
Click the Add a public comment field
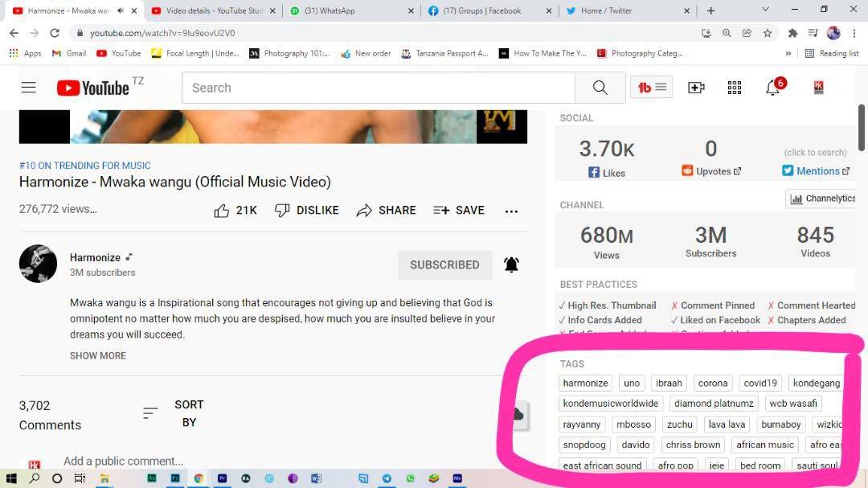click(x=124, y=461)
